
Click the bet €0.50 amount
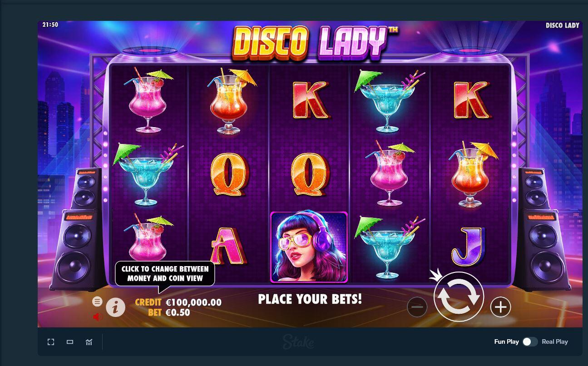[178, 312]
